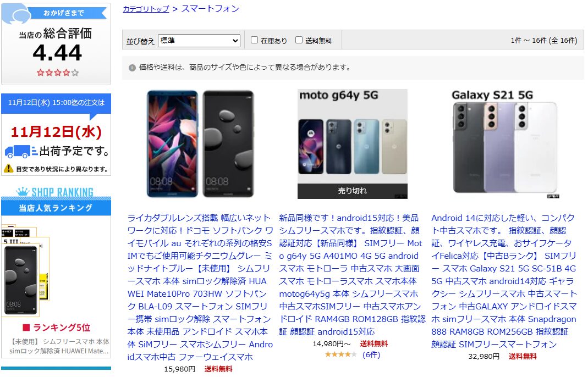Enable the 在庫あり checkbox
588x377 pixels.
pyautogui.click(x=254, y=40)
